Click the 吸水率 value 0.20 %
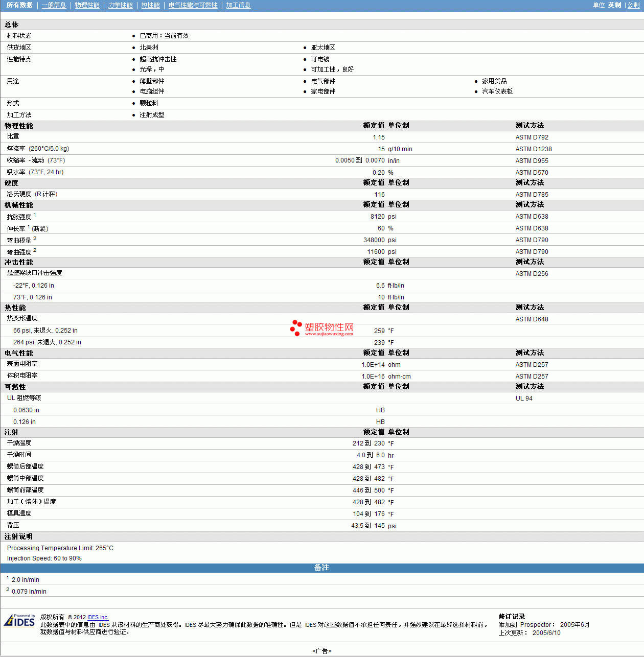Image resolution: width=644 pixels, height=657 pixels. click(x=383, y=173)
